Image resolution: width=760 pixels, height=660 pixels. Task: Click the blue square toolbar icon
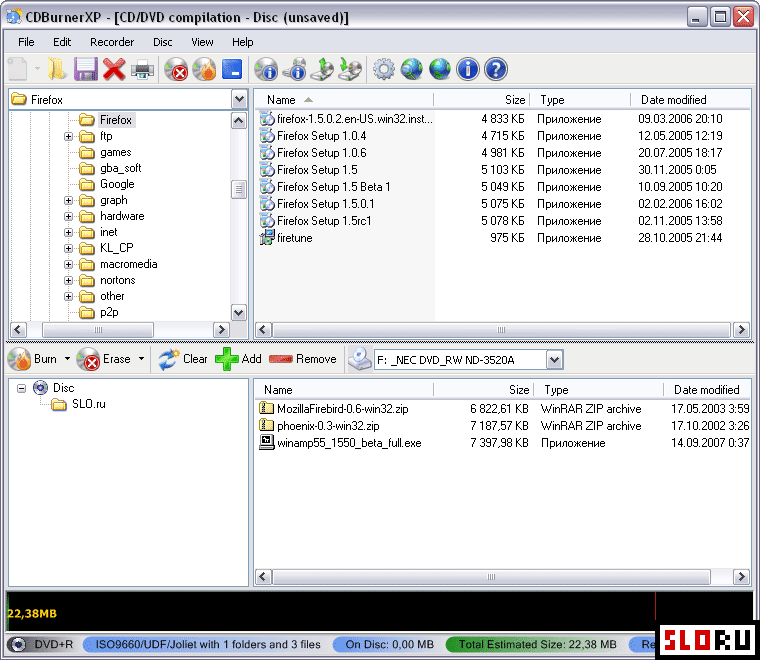[x=232, y=69]
